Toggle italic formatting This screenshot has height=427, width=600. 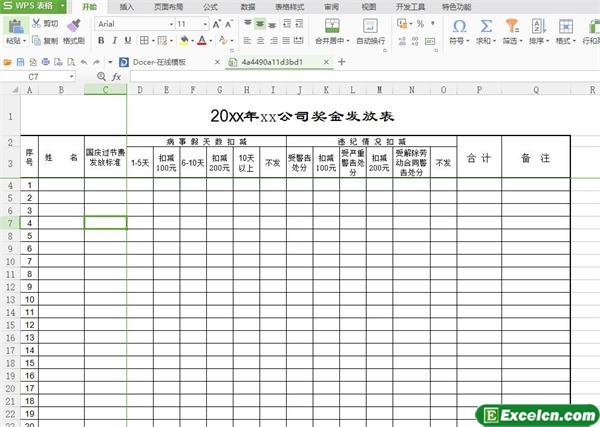pos(114,40)
